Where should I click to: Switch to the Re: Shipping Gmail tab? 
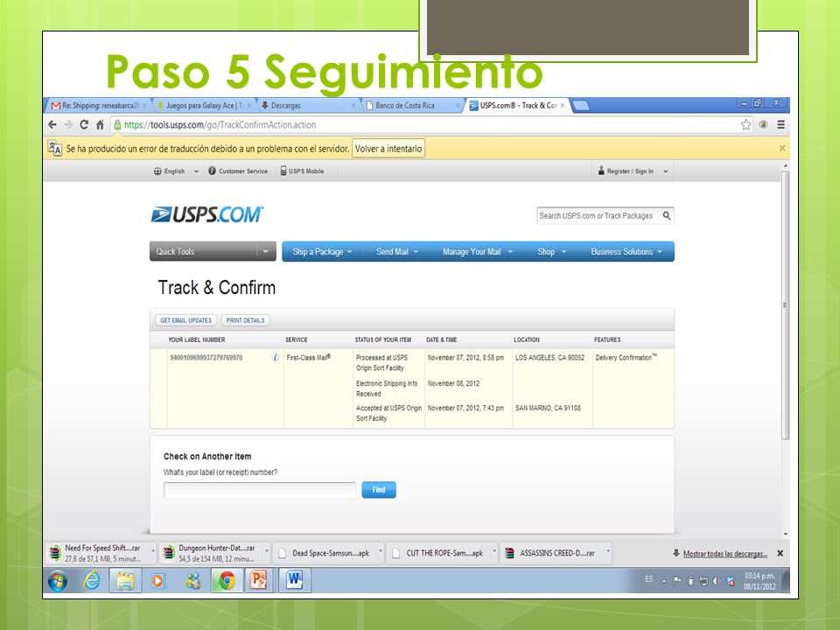pos(99,106)
